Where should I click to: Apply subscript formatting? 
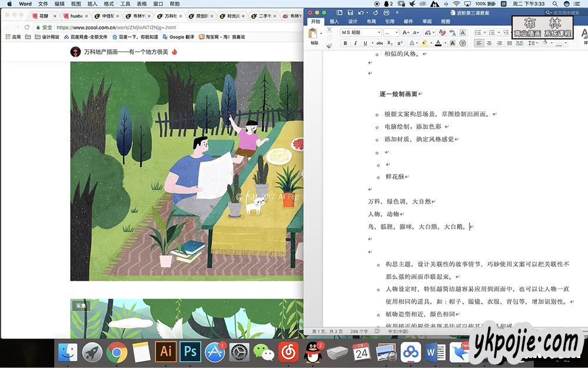(391, 43)
